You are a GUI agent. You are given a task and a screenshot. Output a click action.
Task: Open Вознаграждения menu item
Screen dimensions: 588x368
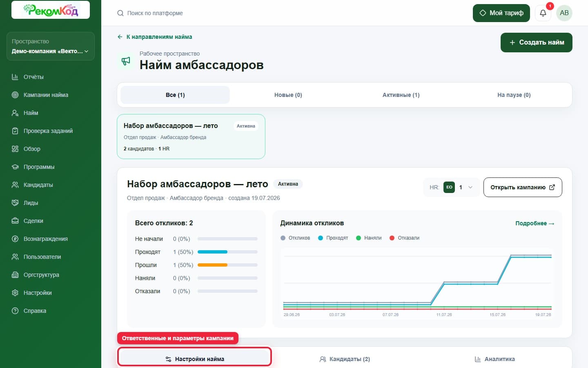tap(51, 239)
